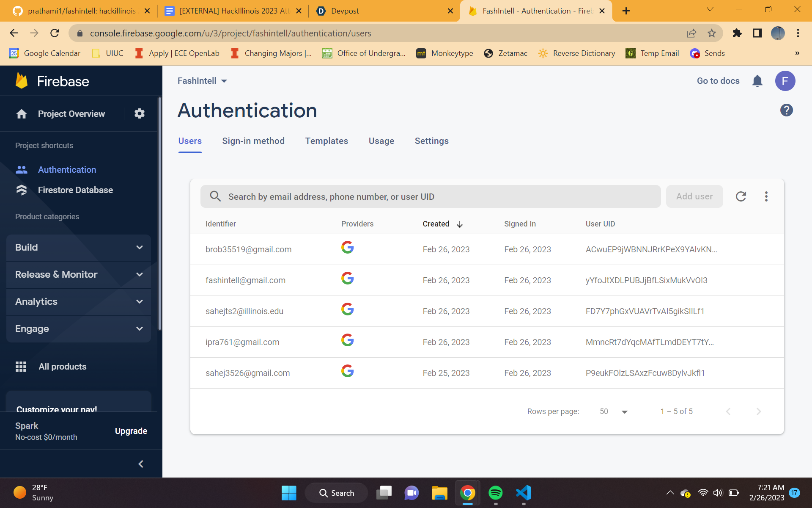The height and width of the screenshot is (508, 812).
Task: Click the help question mark icon
Action: [786, 110]
